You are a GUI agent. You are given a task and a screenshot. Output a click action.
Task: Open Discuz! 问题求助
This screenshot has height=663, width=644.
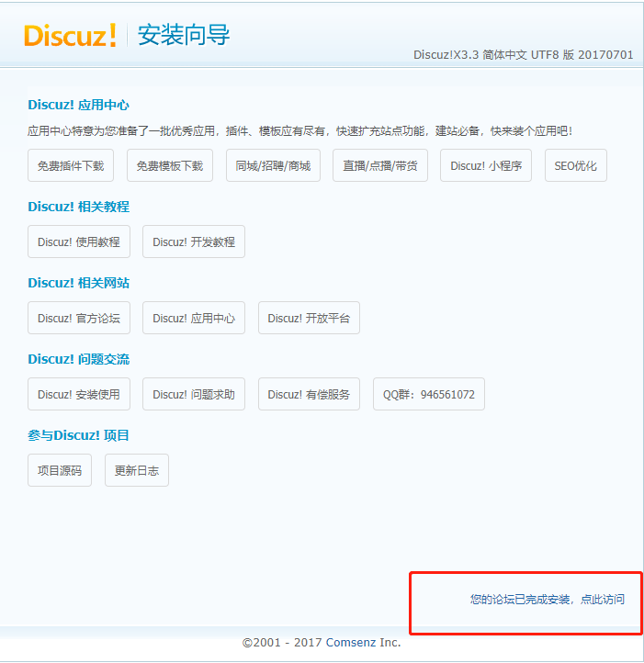(x=194, y=394)
